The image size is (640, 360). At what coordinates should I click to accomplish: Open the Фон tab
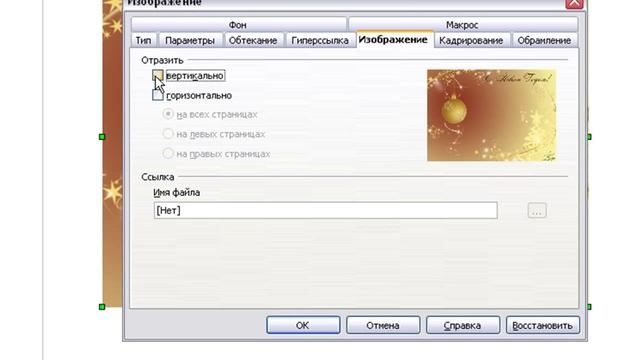click(x=238, y=25)
